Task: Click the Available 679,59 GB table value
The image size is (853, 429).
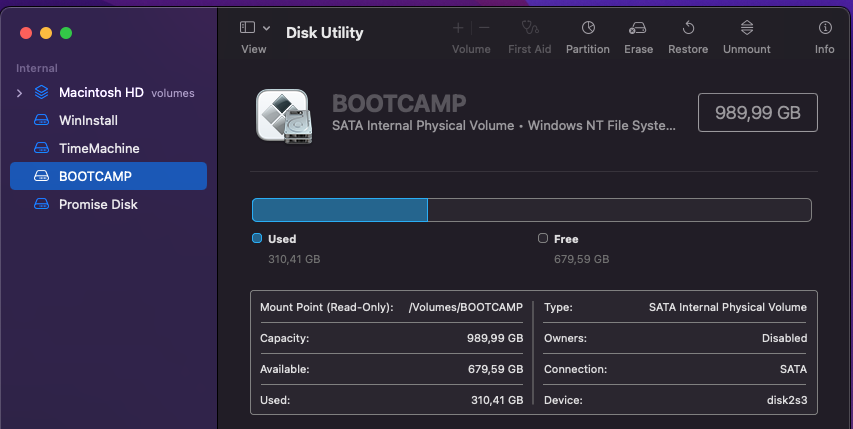Action: tap(496, 369)
